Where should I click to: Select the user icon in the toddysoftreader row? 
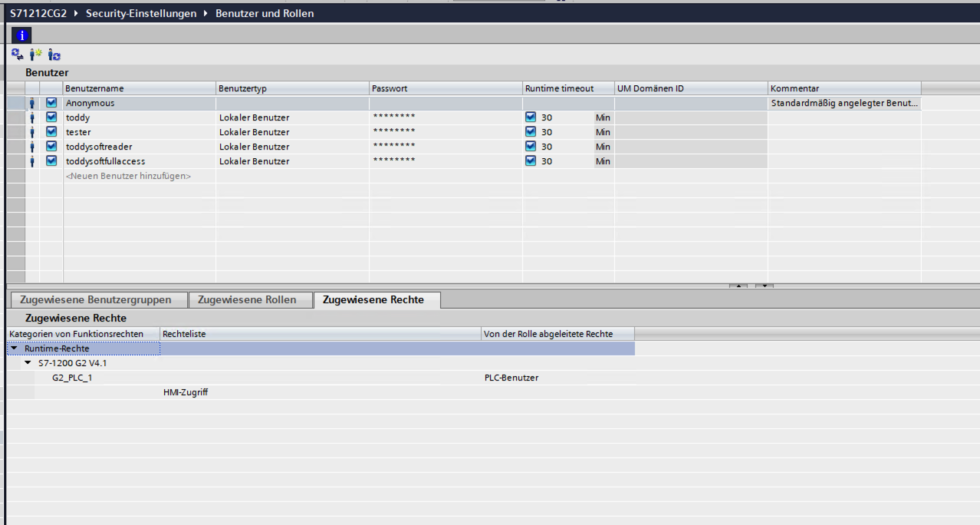[32, 147]
